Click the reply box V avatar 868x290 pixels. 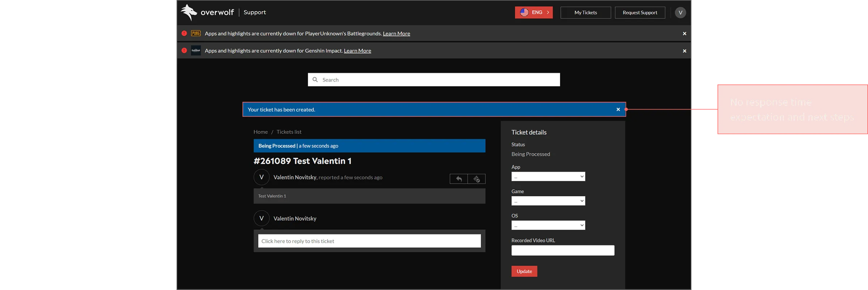pos(261,218)
